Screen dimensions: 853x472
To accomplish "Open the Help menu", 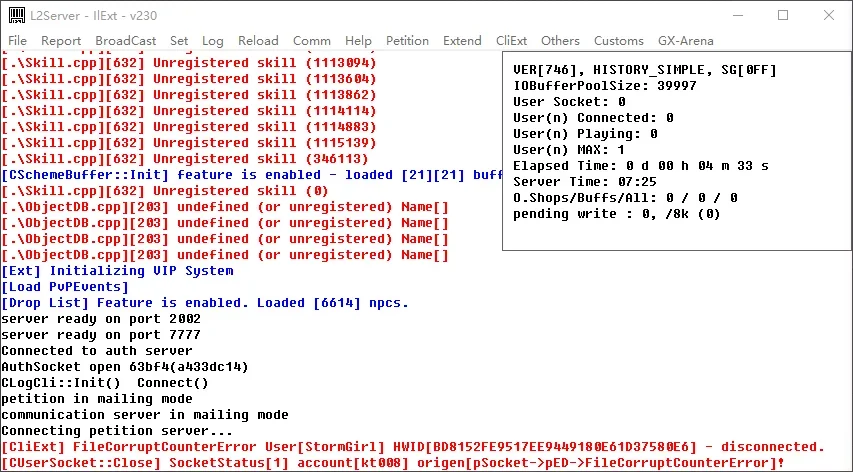I will point(358,41).
